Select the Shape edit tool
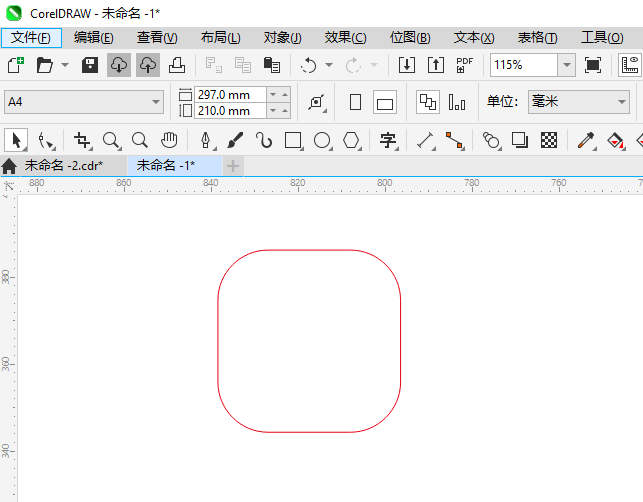 pos(46,140)
